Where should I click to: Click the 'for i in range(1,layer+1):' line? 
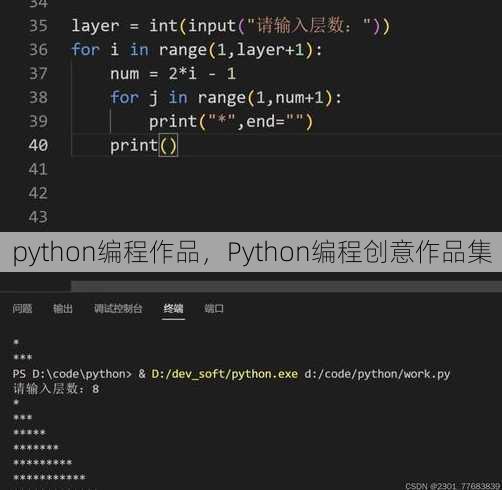pyautogui.click(x=197, y=50)
